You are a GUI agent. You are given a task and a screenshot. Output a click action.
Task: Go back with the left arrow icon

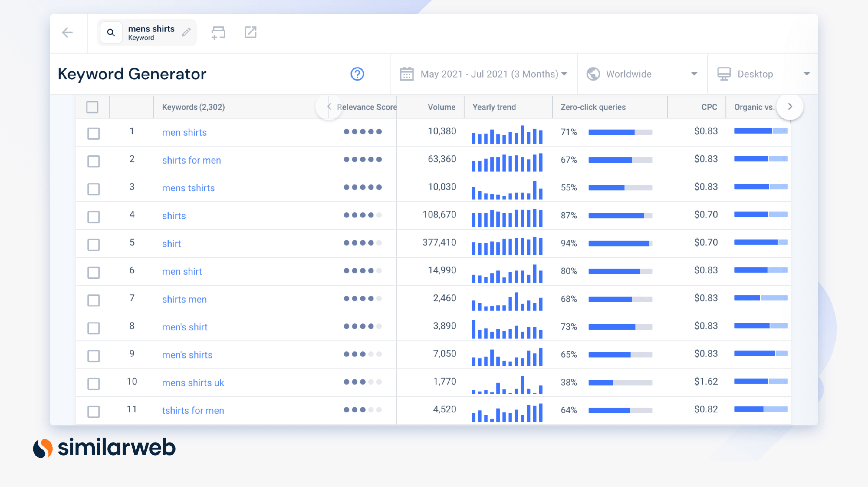67,33
